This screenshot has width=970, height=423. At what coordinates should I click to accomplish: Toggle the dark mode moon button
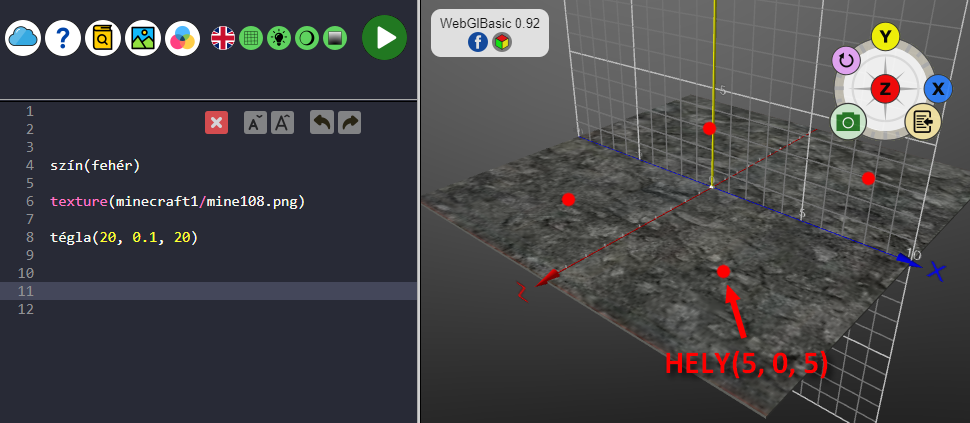point(307,38)
